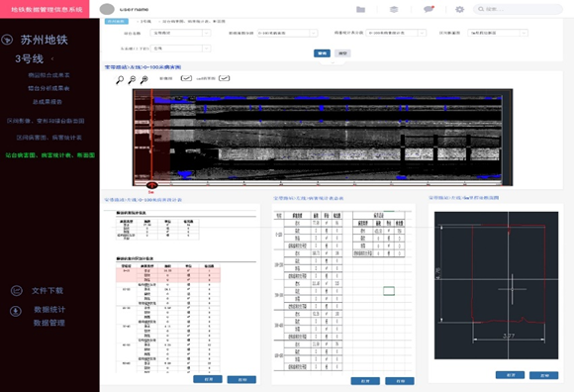Toggle the first image display checkbox

186,78
